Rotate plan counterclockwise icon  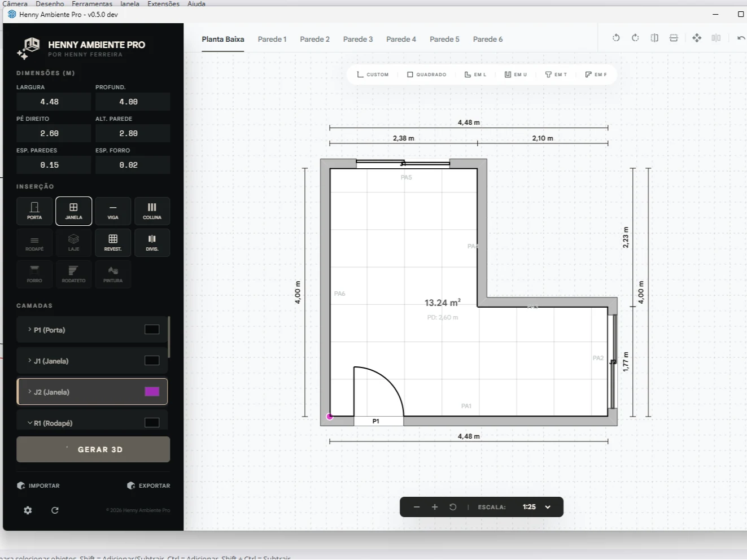point(616,38)
